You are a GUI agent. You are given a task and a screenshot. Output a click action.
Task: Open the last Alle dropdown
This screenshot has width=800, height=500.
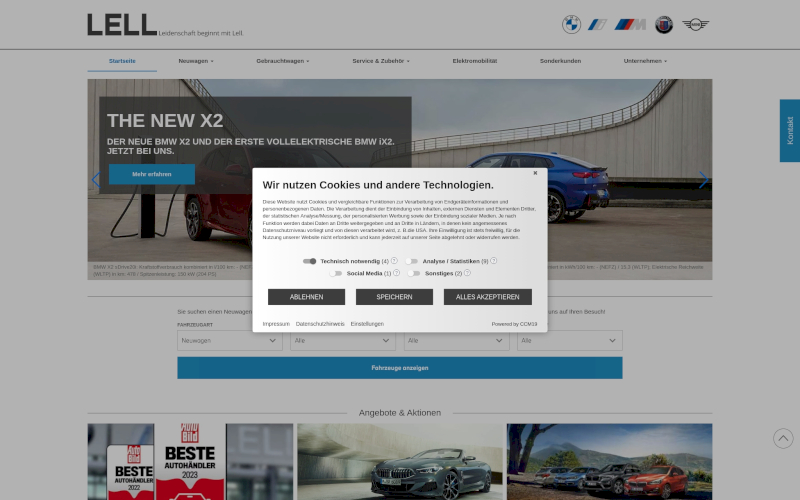tap(570, 340)
